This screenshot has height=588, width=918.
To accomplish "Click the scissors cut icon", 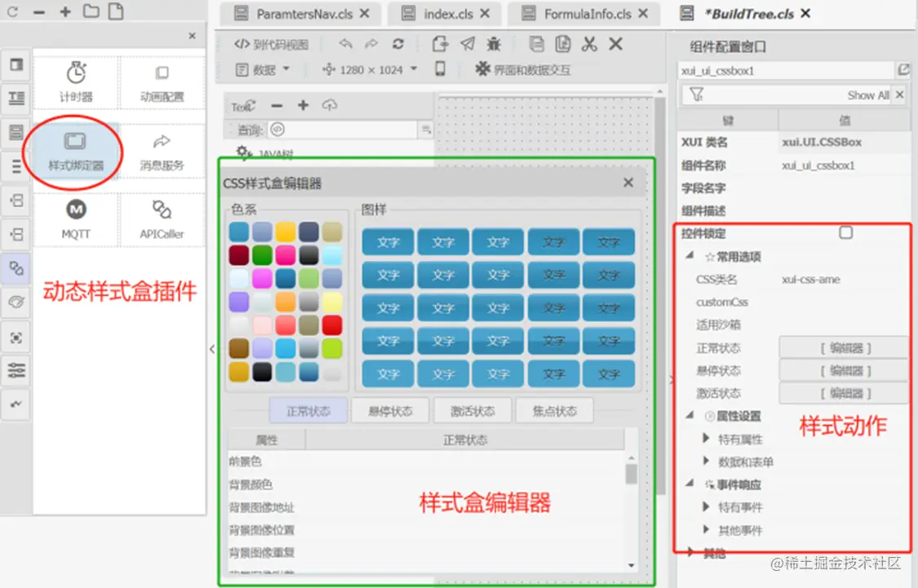I will click(589, 44).
